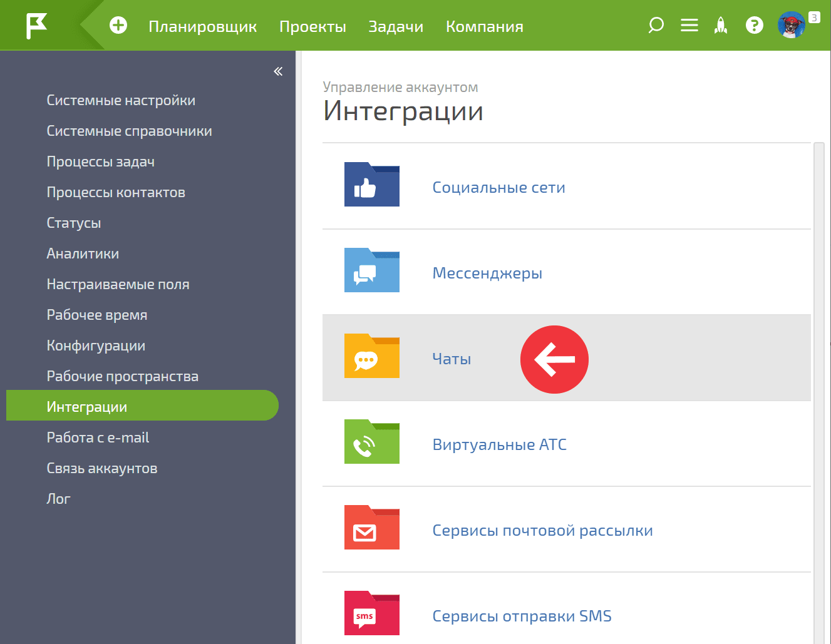Open the Планировщик menu
The height and width of the screenshot is (644, 831).
(x=203, y=26)
